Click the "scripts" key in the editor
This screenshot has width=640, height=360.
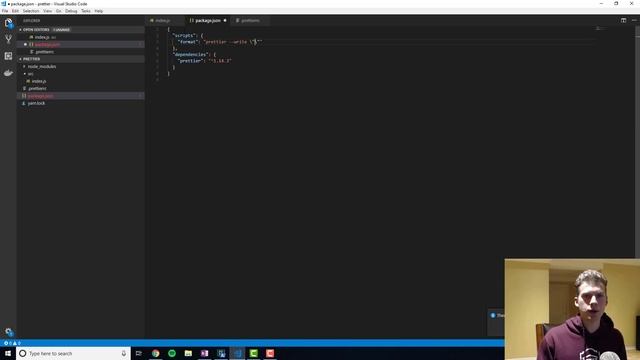point(184,36)
